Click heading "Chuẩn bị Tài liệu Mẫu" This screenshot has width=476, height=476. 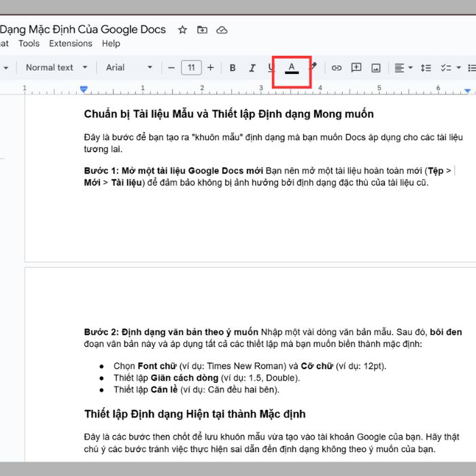tap(228, 114)
